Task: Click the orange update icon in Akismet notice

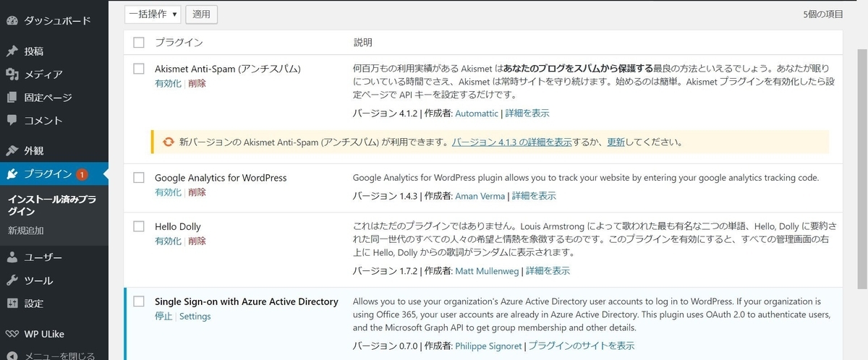Action: click(x=168, y=142)
